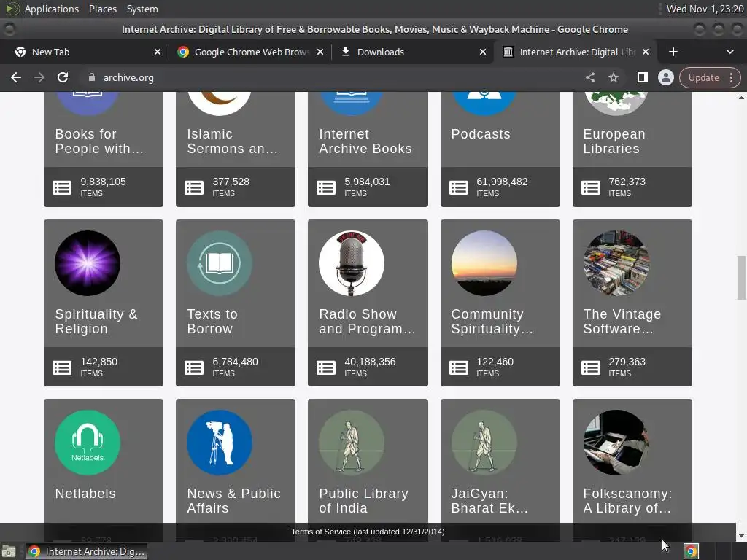Close the Internet Archive tab
The image size is (747, 560).
coord(646,52)
